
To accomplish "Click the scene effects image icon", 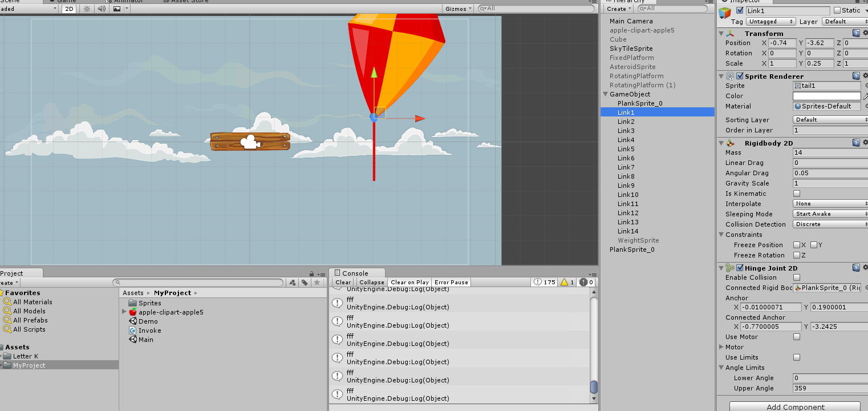I will point(117,9).
